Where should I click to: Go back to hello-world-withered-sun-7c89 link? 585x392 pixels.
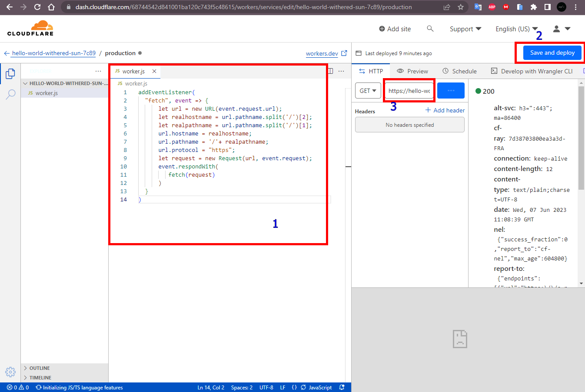tap(50, 53)
